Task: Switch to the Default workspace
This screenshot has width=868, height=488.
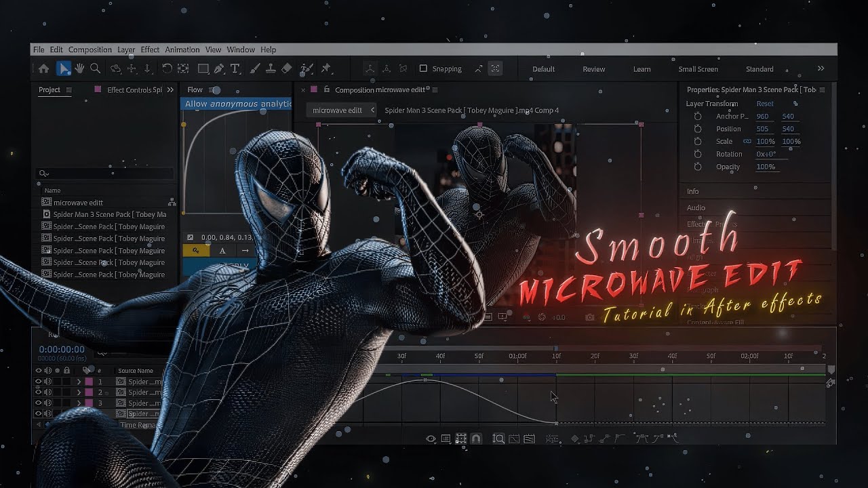Action: pos(543,69)
